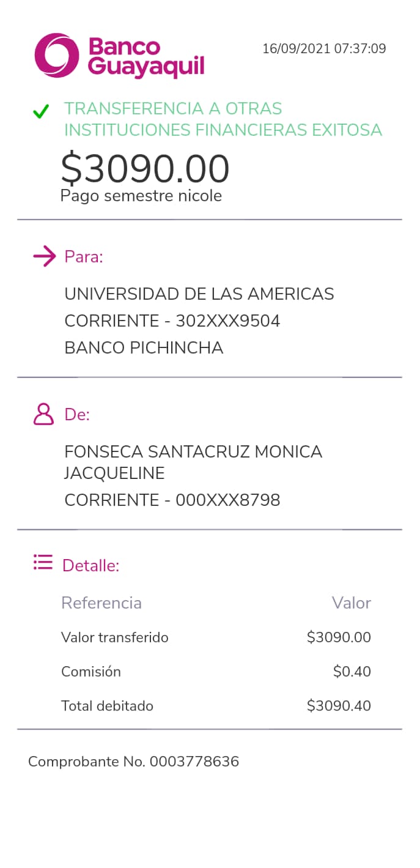Image resolution: width=420 pixels, height=868 pixels.
Task: Tap the Valor transferido row
Action: [x=115, y=637]
